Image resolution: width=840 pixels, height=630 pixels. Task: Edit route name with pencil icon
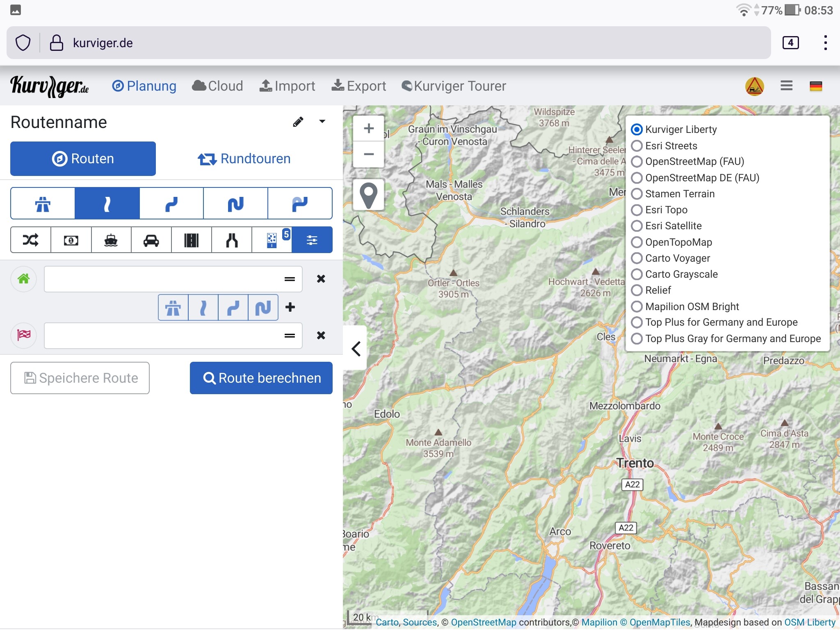298,122
